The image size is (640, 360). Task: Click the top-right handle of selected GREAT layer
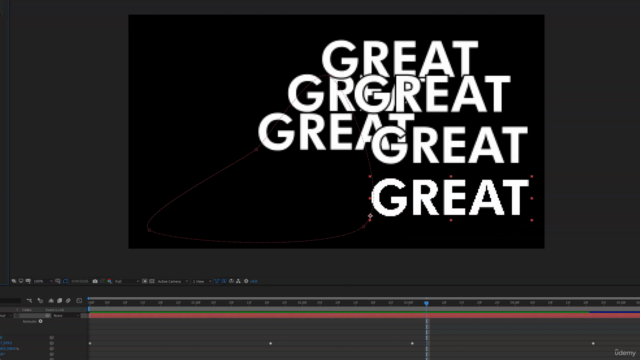coord(532,176)
